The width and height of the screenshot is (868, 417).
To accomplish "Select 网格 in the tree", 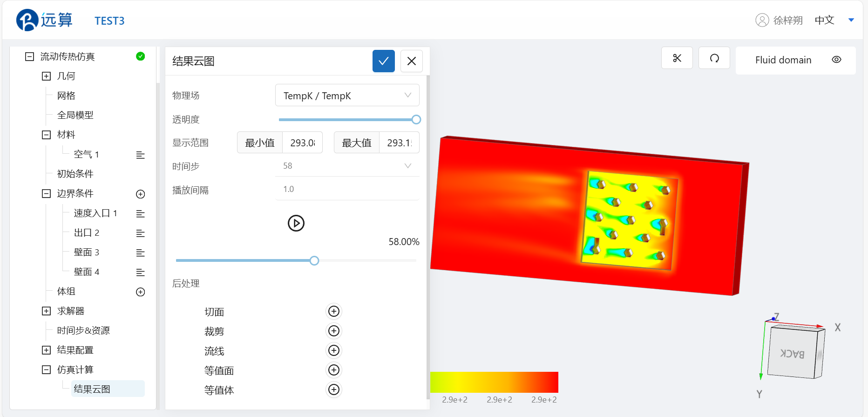I will [66, 96].
